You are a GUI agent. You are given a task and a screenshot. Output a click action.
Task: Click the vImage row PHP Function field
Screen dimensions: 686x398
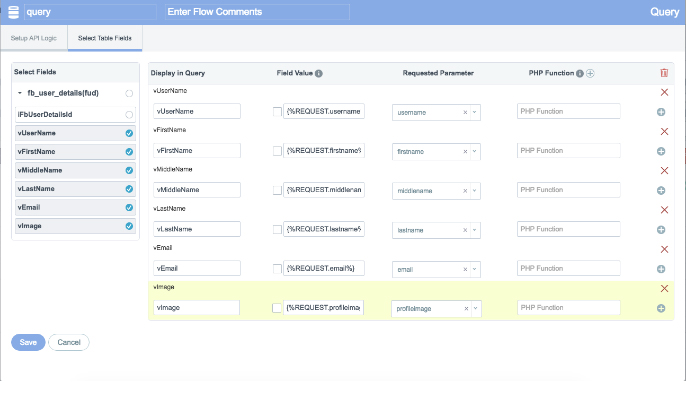(x=568, y=307)
